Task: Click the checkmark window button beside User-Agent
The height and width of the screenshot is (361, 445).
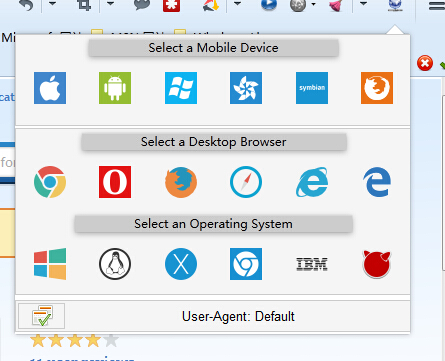Action: (x=42, y=316)
